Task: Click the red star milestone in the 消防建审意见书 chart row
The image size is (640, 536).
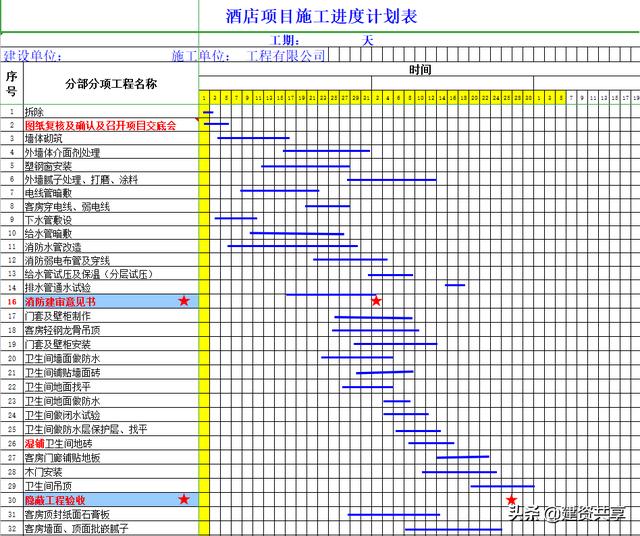Action: tap(376, 301)
